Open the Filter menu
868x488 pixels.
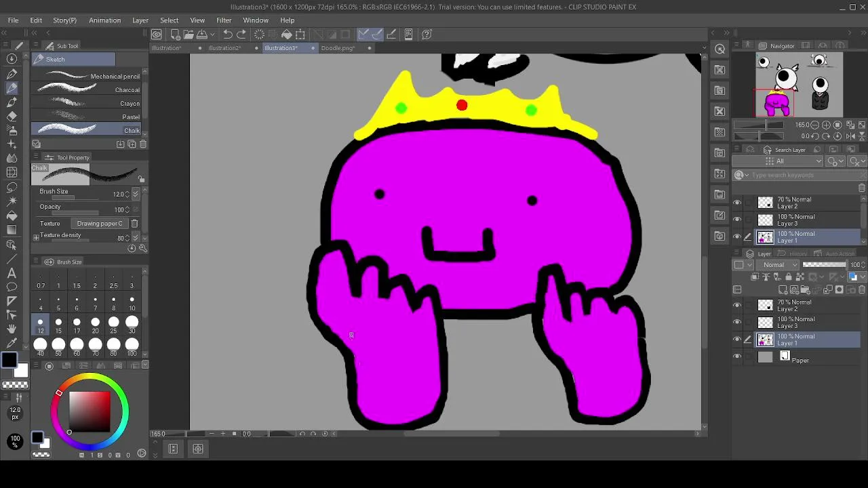(x=224, y=20)
